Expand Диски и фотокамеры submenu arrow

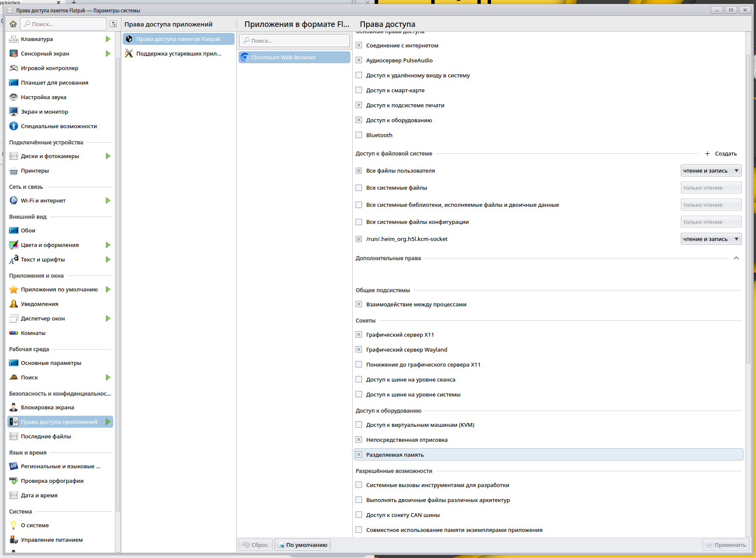click(108, 156)
